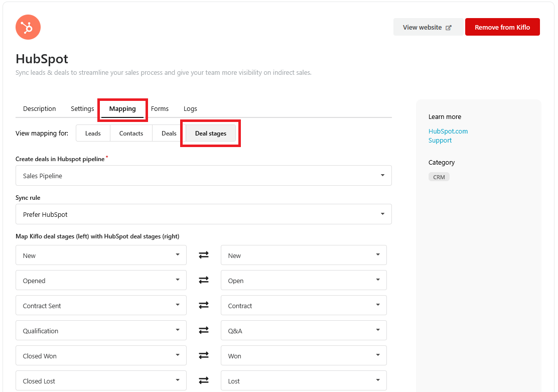Click the HubSpot logo icon

[x=28, y=27]
